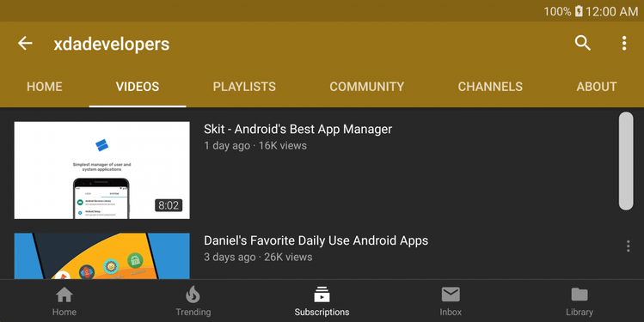644x322 pixels.
Task: Tap the 8:02 duration badge
Action: point(169,205)
